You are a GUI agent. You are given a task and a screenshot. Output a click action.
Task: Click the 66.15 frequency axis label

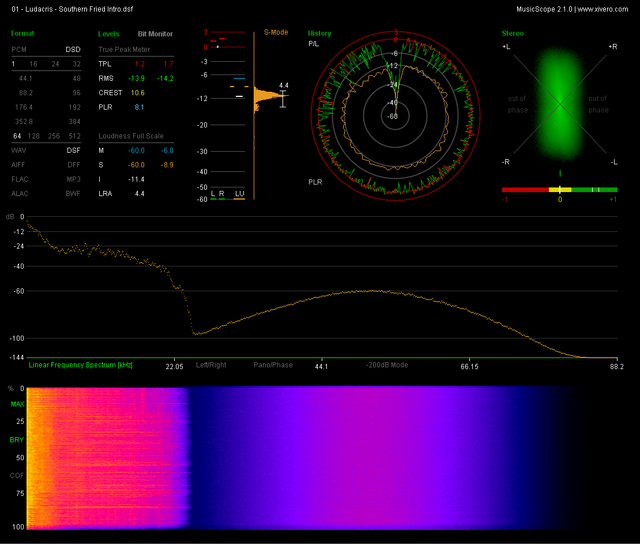coord(469,366)
